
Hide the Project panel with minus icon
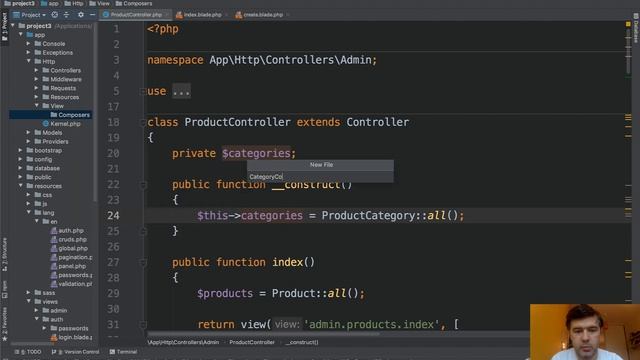[x=92, y=15]
